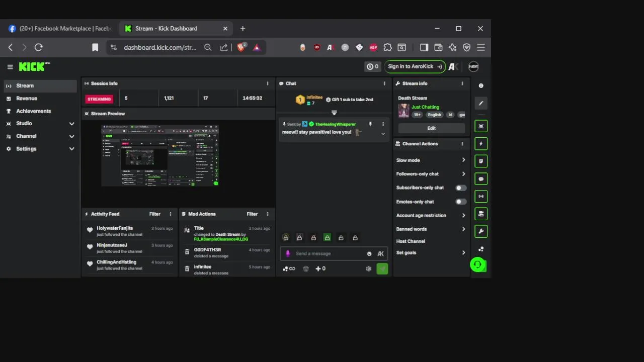Click the trash icon below chat input

point(305,269)
